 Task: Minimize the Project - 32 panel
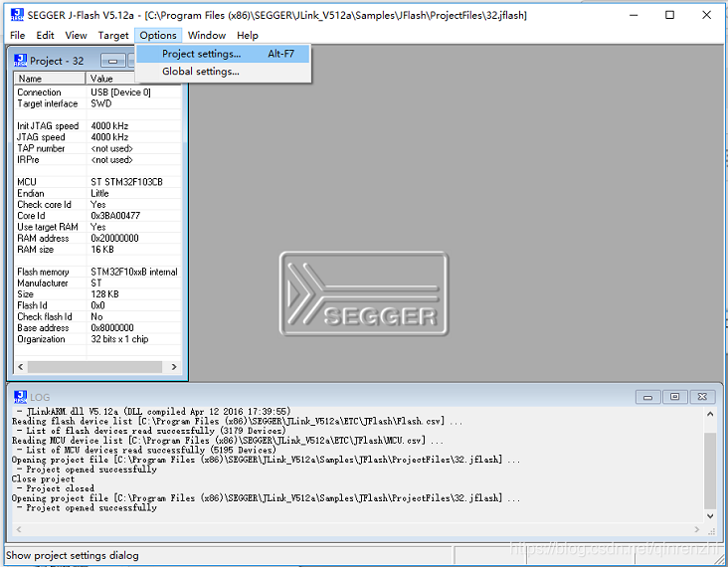tap(112, 61)
